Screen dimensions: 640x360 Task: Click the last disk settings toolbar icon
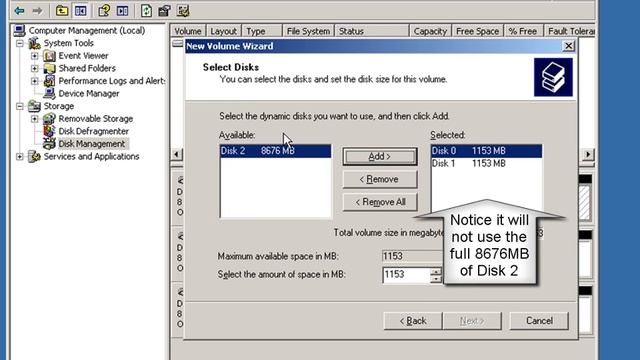point(183,11)
